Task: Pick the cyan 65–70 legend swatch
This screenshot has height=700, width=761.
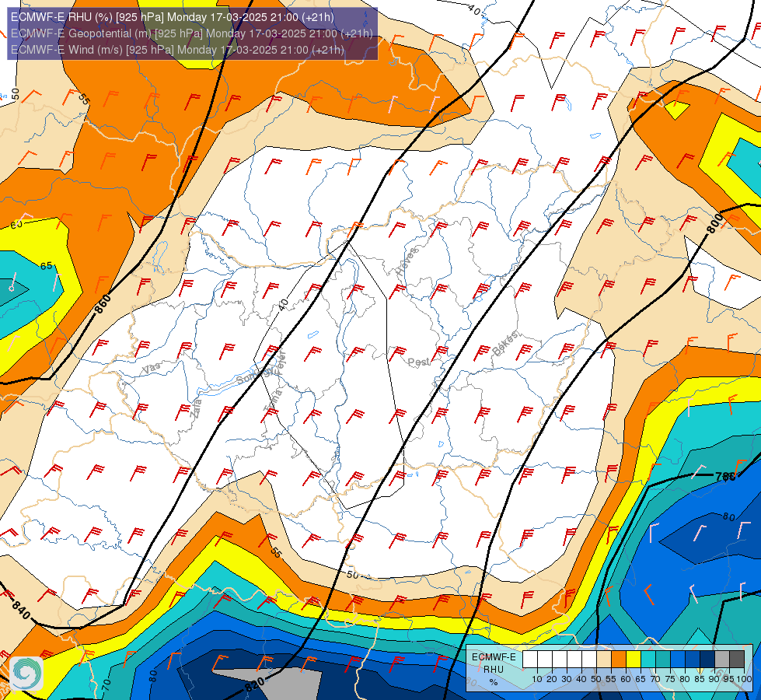Action: click(x=648, y=660)
